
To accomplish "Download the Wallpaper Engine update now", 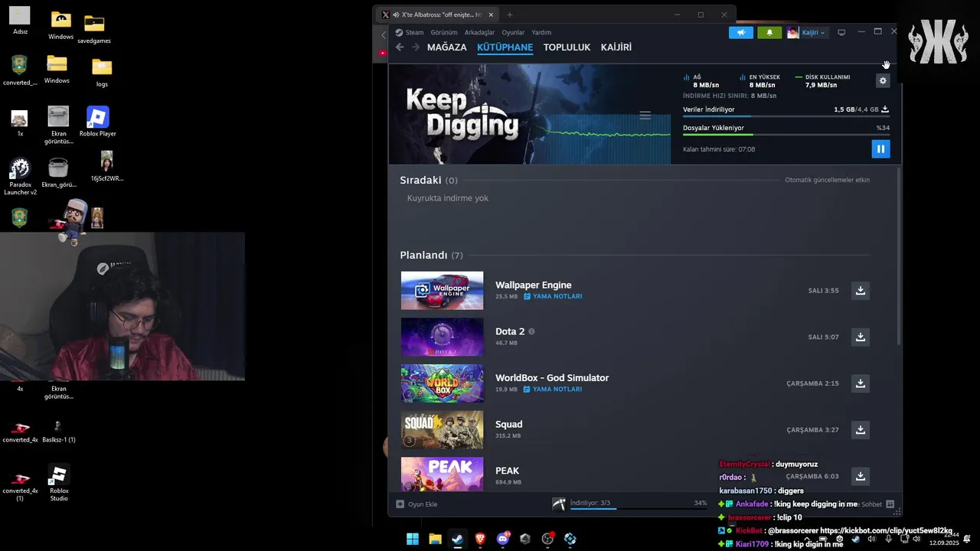I will pos(861,291).
